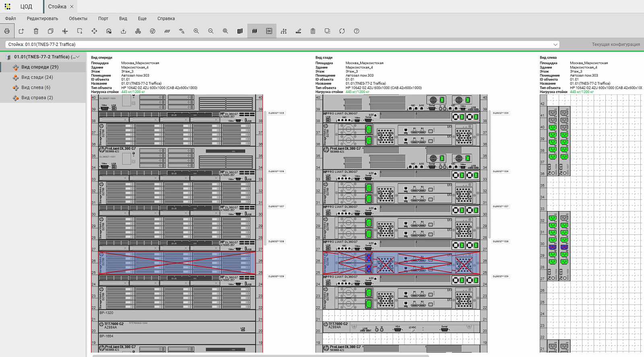Open the Вид menu
Viewport: 644px width, 357px height.
click(123, 19)
